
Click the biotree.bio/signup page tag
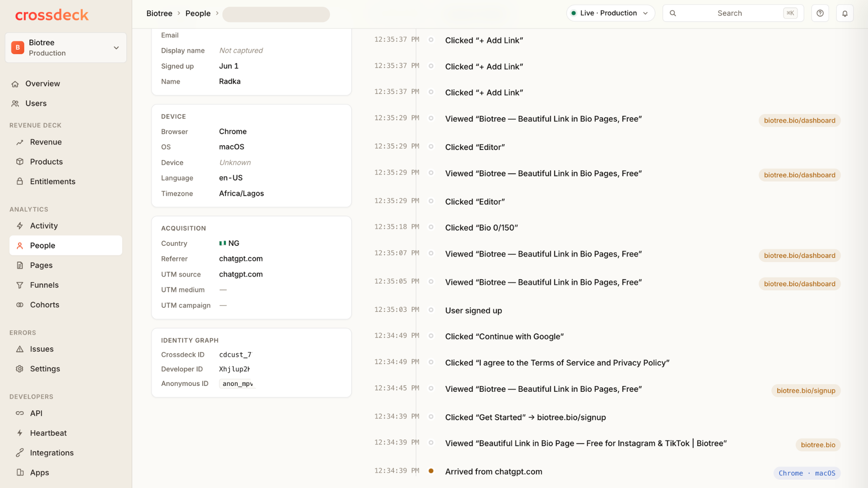tap(806, 391)
